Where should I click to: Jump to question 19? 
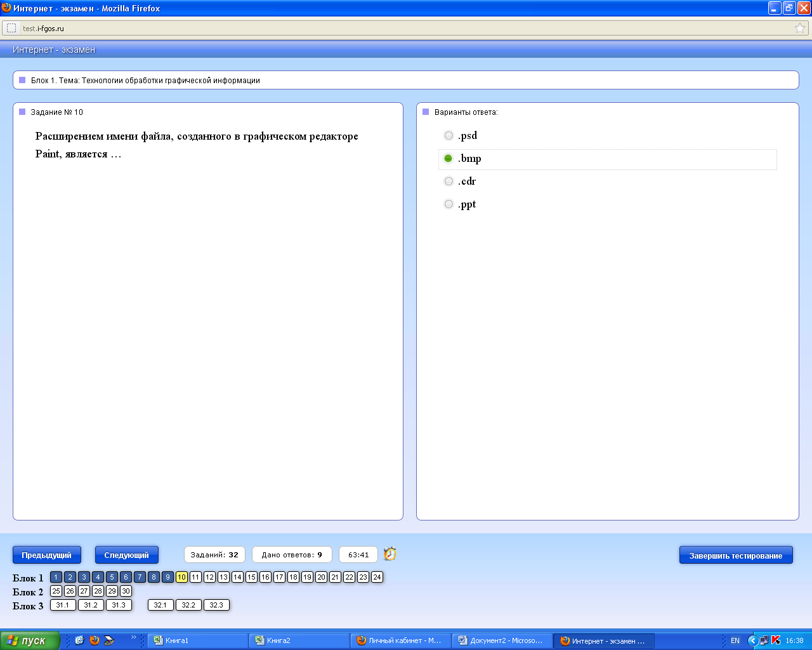tap(307, 577)
